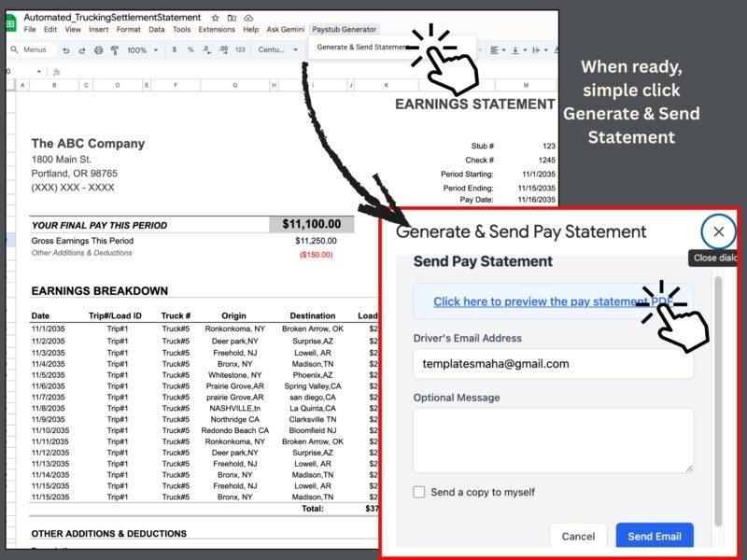747x560 pixels.
Task: Select column K header
Action: pyautogui.click(x=387, y=85)
